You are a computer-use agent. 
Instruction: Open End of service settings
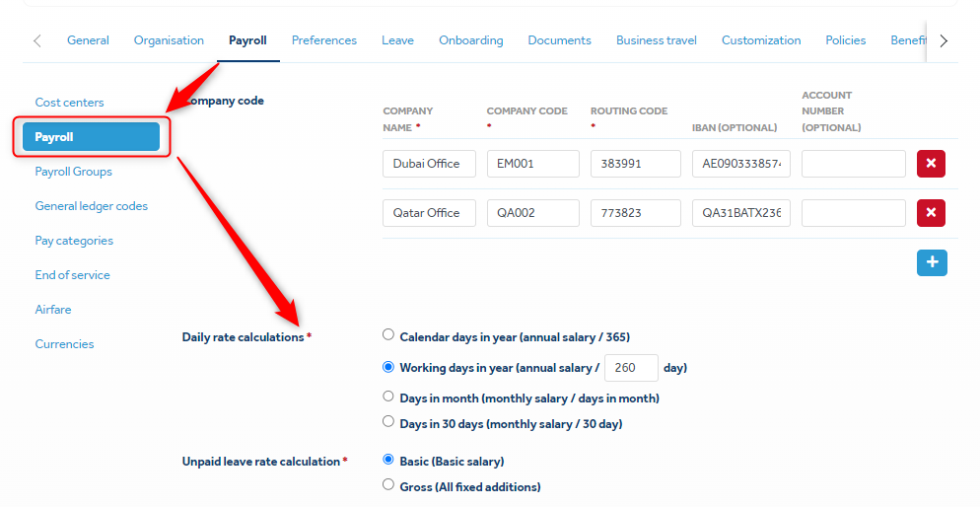(x=73, y=275)
